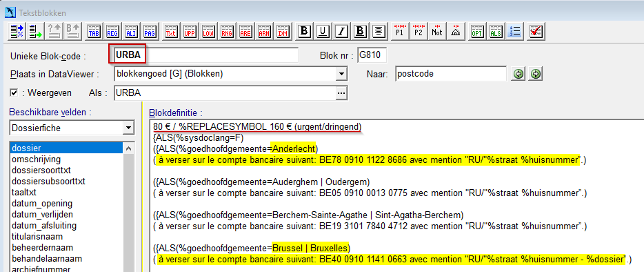644x272 pixels.
Task: Go to the next block with right arrow
Action: 536,74
